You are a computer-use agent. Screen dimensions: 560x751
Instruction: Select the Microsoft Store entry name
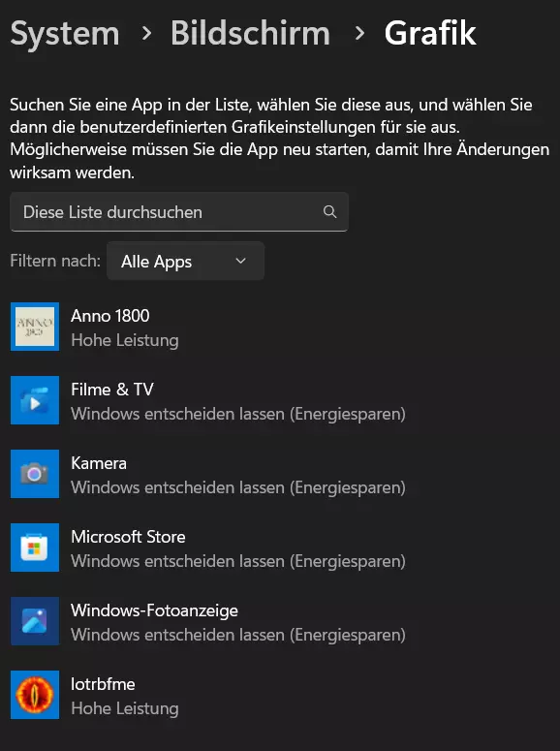[x=128, y=537]
